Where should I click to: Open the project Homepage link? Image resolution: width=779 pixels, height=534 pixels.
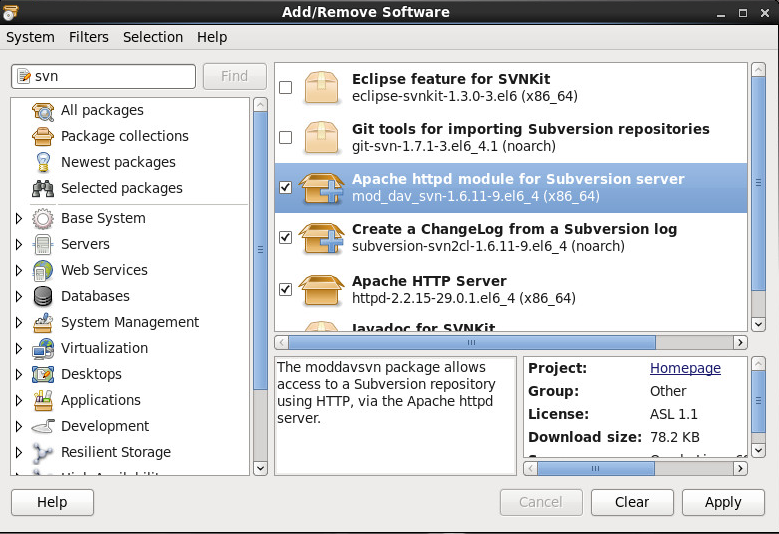coord(685,368)
